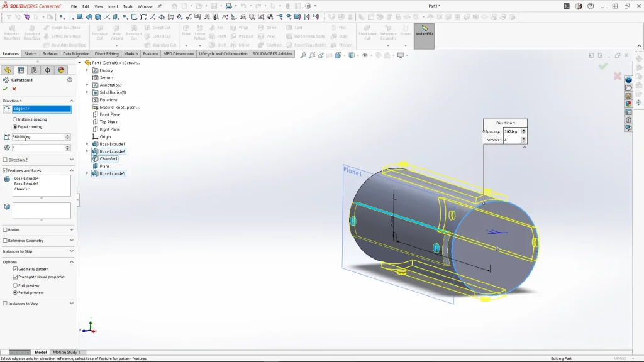Click the green OK checkmark in CirPattern1 panel
Screen dimensions: 644x362
5,89
